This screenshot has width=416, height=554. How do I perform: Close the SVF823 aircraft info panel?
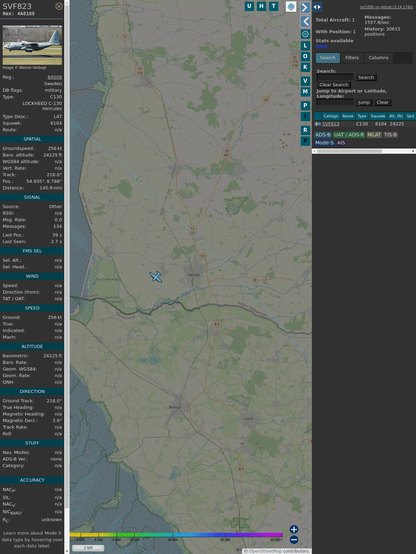coord(59,6)
